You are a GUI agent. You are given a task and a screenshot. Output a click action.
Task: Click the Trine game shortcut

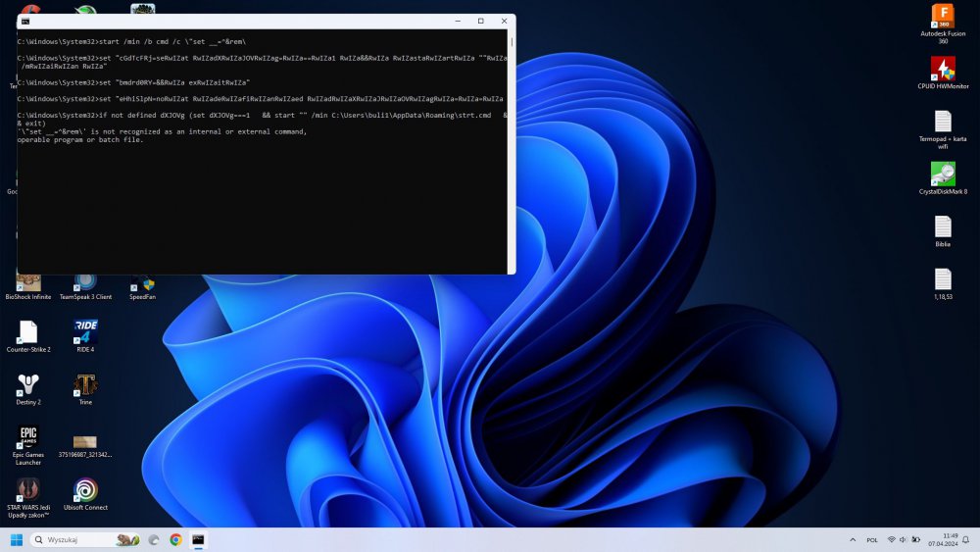85,385
